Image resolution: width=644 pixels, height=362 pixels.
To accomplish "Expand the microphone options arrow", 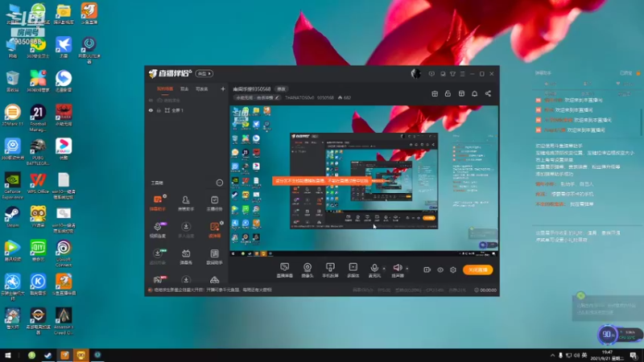I will 384,269.
